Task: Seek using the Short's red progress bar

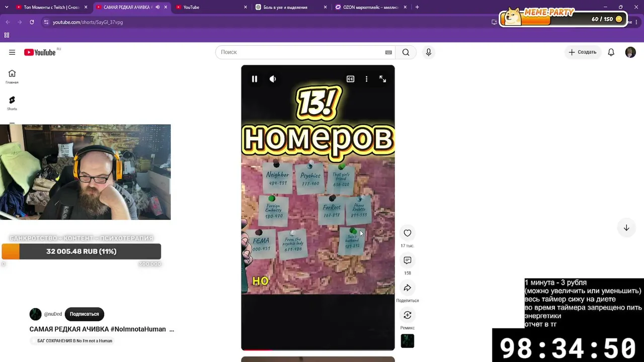Action: coord(318,349)
